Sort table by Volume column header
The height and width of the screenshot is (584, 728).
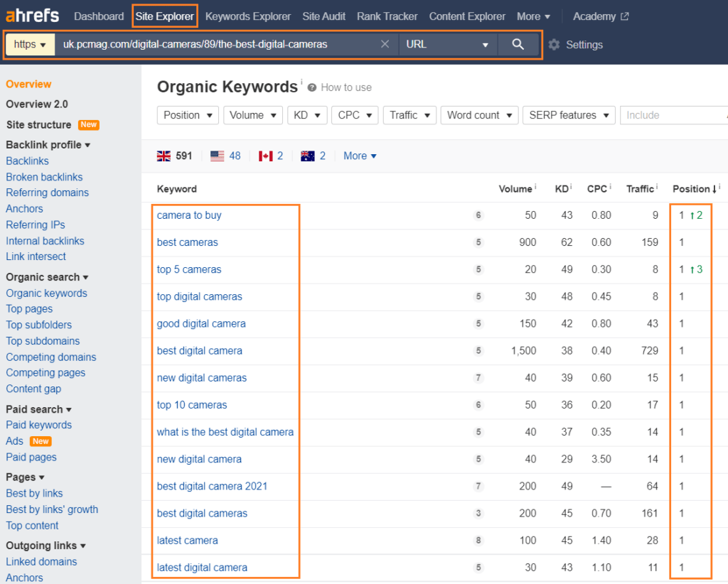(515, 189)
